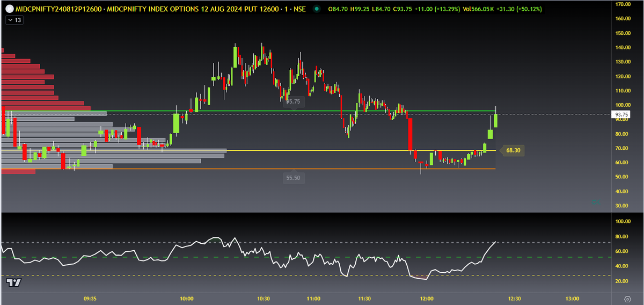The image size is (644, 305).
Task: Click the 10:00 time axis label
Action: (x=186, y=298)
